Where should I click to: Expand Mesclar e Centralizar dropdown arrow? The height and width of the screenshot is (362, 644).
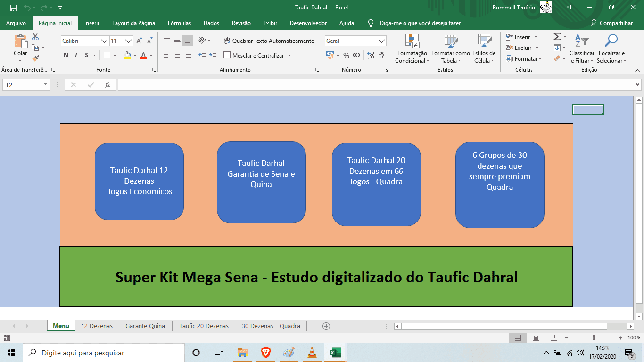tap(289, 55)
